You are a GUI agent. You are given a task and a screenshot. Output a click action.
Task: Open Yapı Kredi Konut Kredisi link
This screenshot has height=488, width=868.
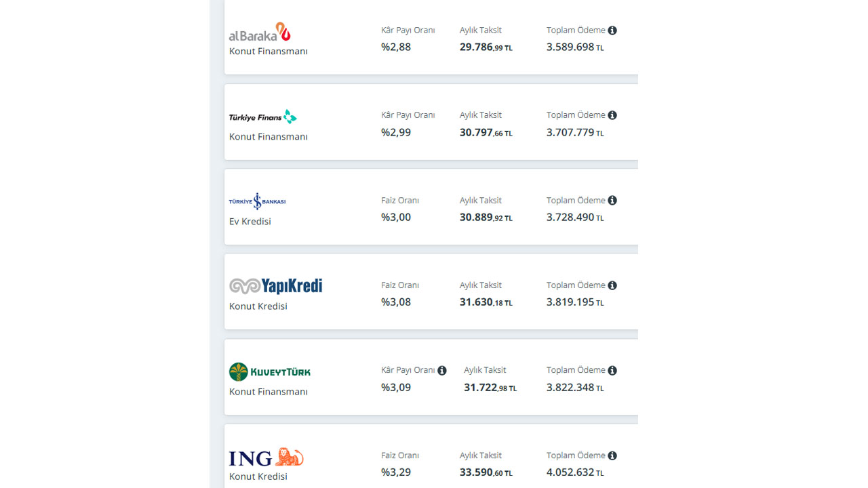coord(258,306)
